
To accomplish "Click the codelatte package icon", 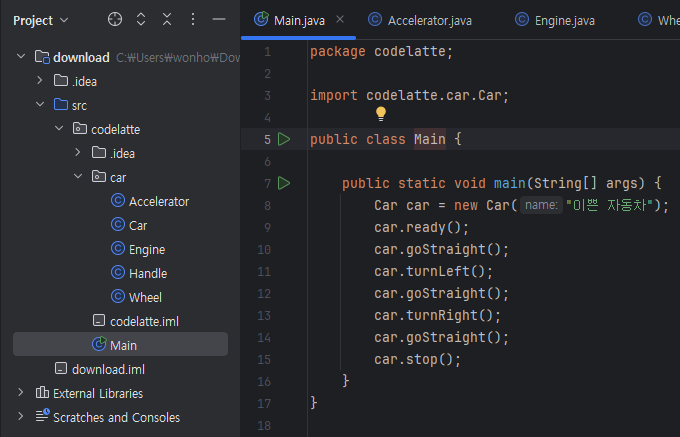I will click(x=80, y=128).
